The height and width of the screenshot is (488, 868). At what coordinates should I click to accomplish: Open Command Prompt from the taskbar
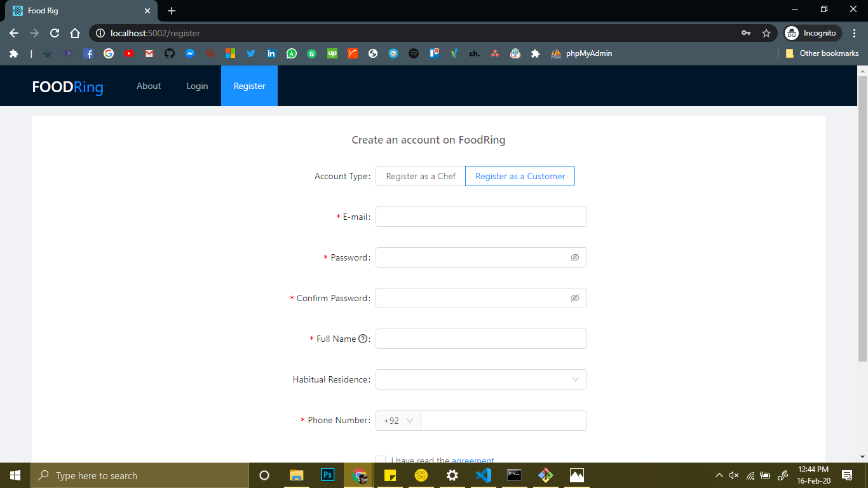point(514,475)
